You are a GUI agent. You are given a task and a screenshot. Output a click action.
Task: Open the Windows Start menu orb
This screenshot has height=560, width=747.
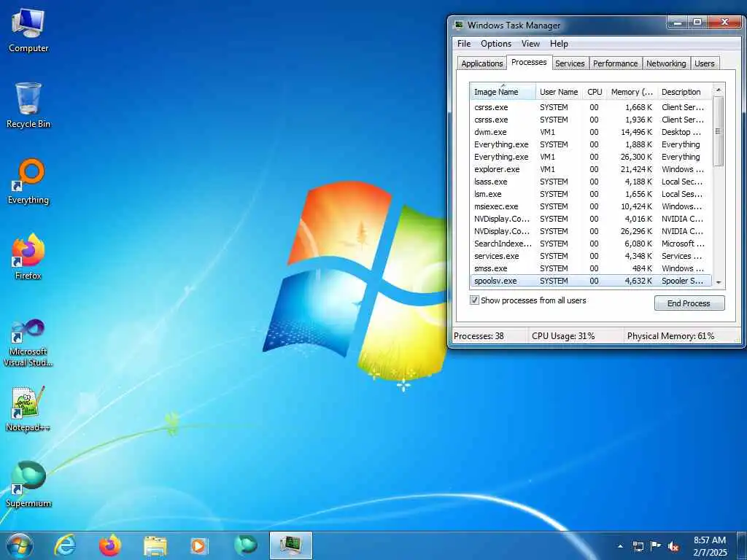[20, 545]
